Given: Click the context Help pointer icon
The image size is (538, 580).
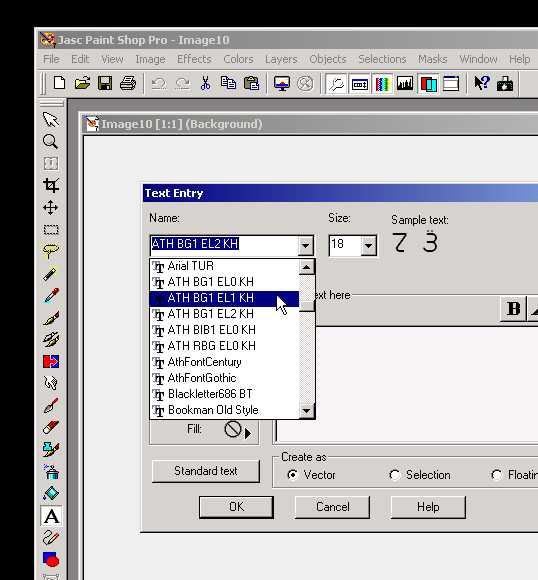Looking at the screenshot, I should (x=482, y=84).
